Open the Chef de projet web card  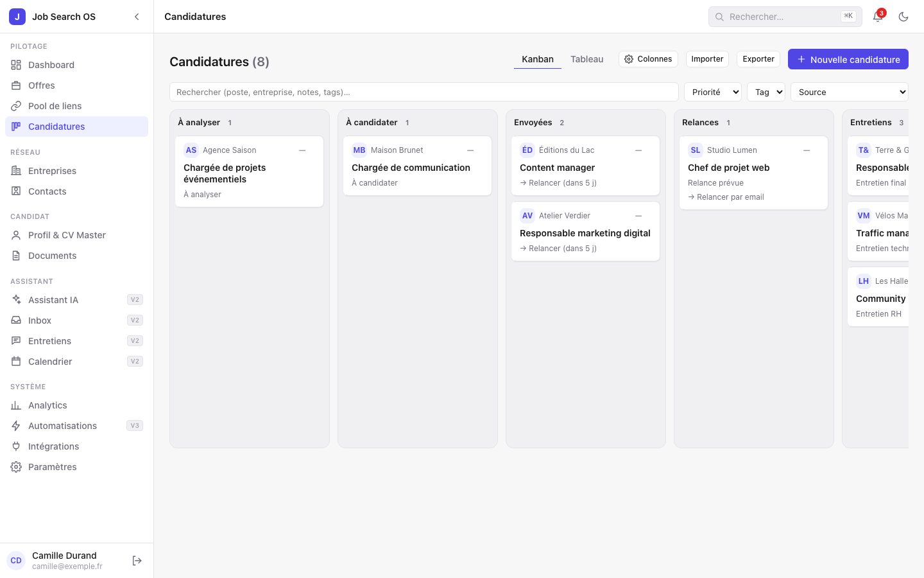(x=753, y=173)
